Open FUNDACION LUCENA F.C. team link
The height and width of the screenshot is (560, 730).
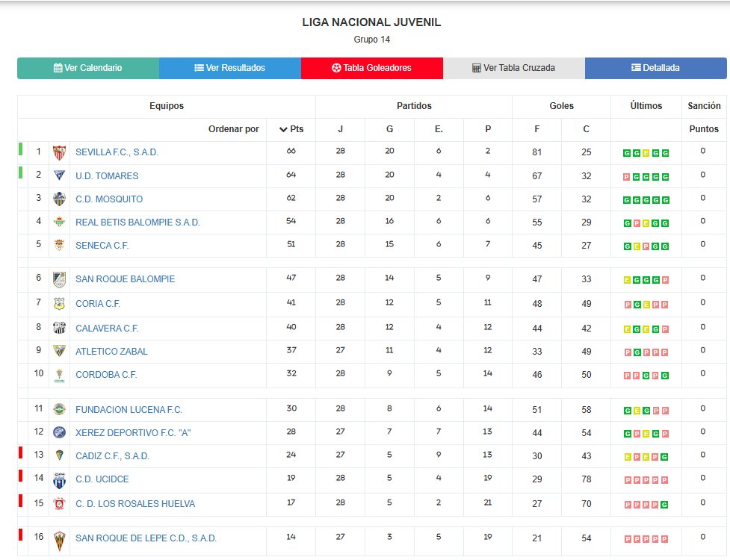pos(129,410)
